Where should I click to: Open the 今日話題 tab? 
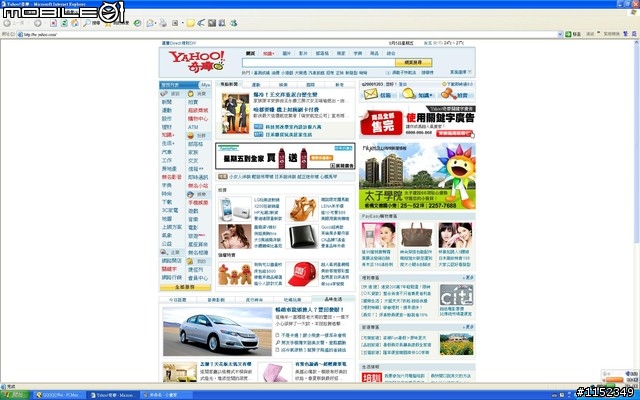(x=178, y=300)
